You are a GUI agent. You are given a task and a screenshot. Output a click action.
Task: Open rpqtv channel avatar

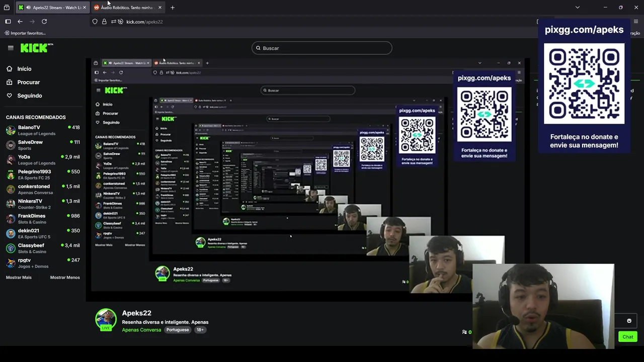[x=11, y=263]
